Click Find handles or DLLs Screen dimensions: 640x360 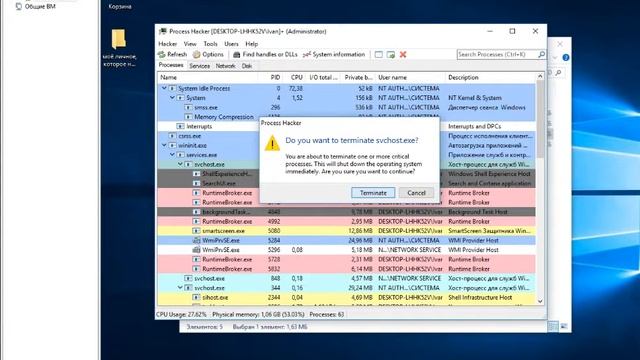click(x=265, y=54)
